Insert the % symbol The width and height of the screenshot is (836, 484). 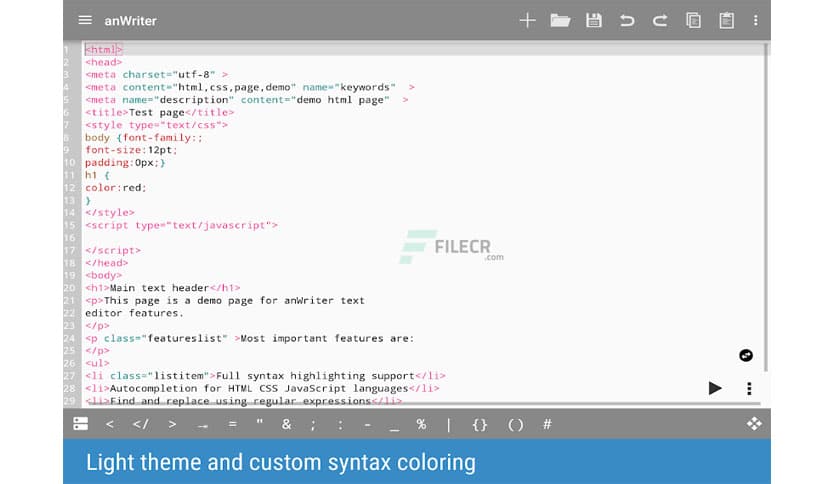pyautogui.click(x=421, y=424)
